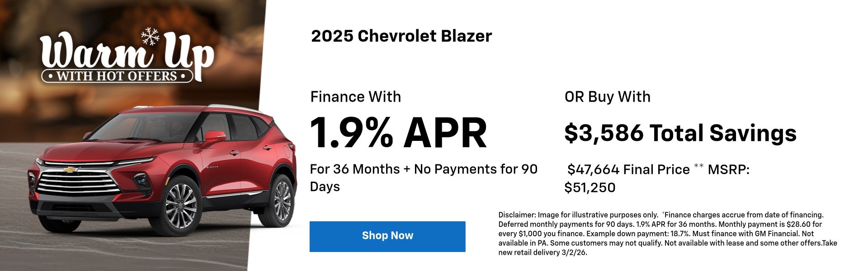Click the Finance With section label
The width and height of the screenshot is (868, 271).
[x=356, y=96]
